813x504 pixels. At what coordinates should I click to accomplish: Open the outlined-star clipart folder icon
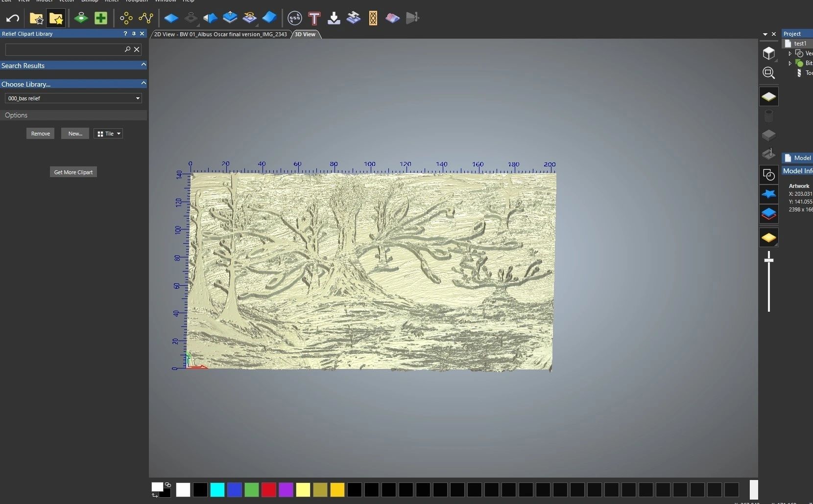36,19
